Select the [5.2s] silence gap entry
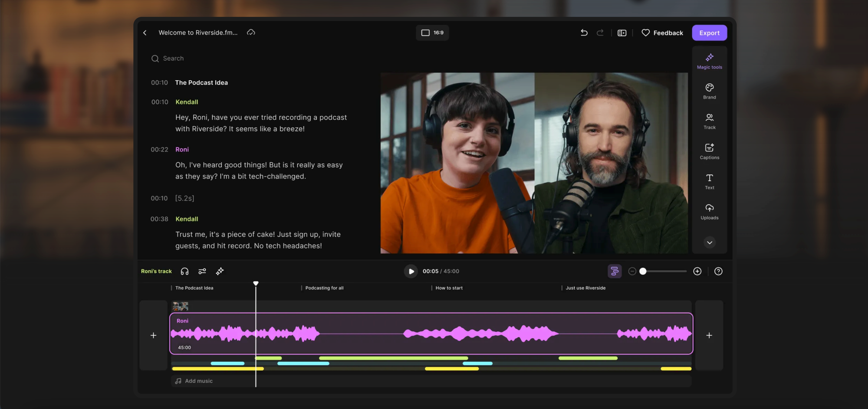 click(x=184, y=198)
